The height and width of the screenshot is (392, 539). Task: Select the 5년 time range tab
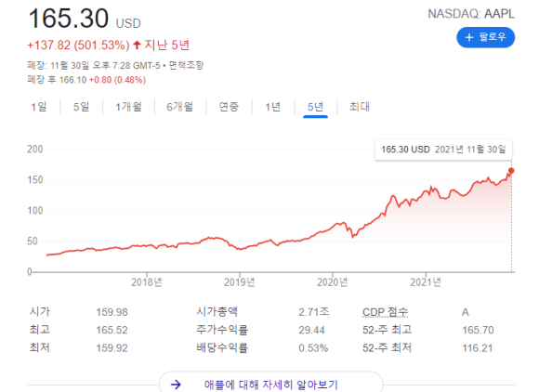pyautogui.click(x=315, y=107)
